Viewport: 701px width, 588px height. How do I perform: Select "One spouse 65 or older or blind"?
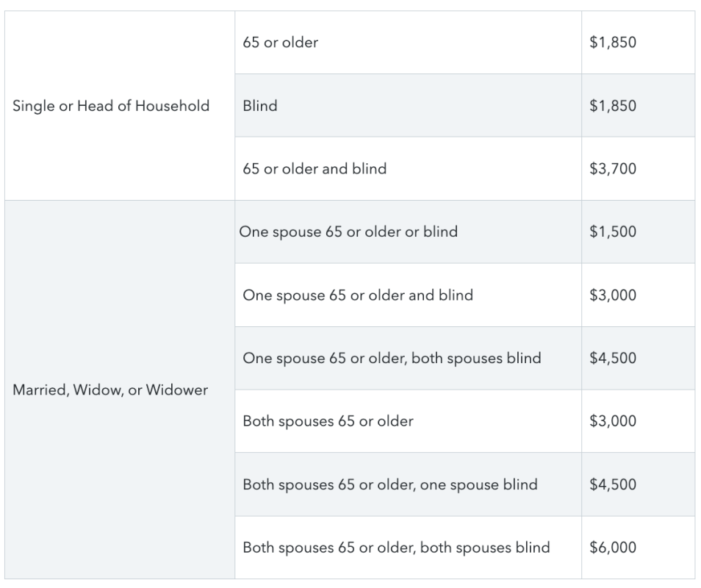408,232
